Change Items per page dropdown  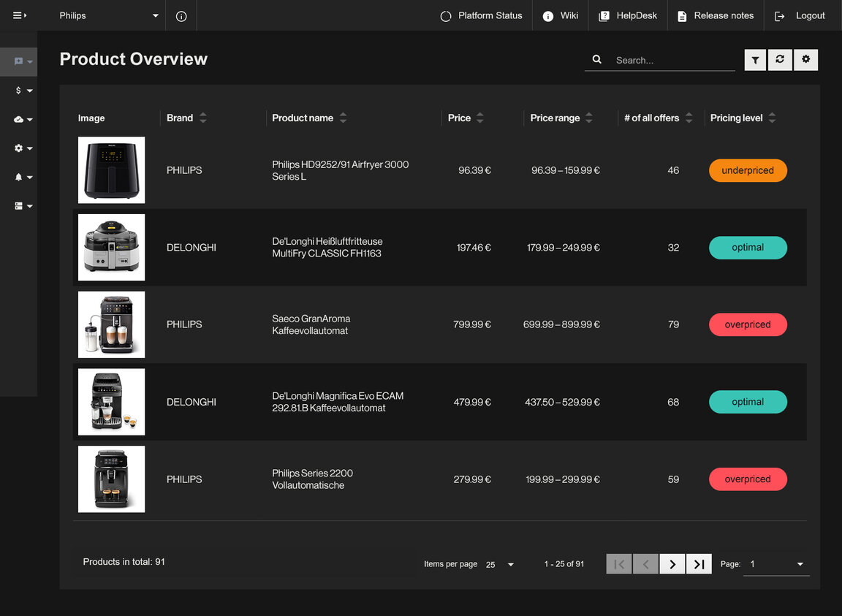[x=501, y=565]
